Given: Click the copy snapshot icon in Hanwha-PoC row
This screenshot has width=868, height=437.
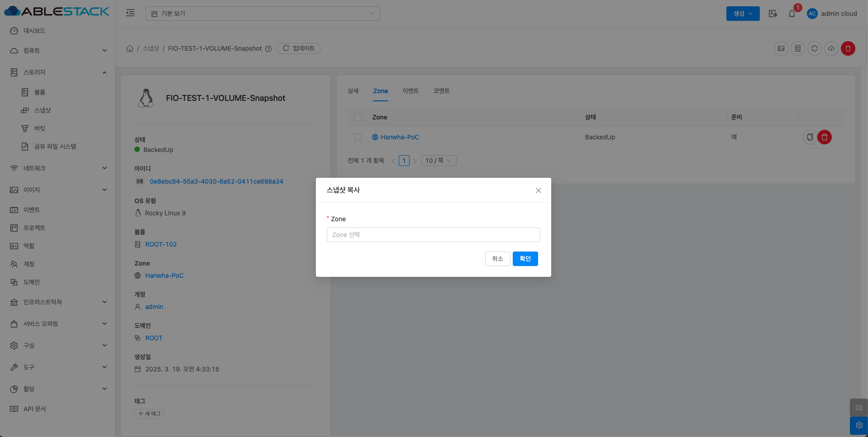Looking at the screenshot, I should coord(810,137).
